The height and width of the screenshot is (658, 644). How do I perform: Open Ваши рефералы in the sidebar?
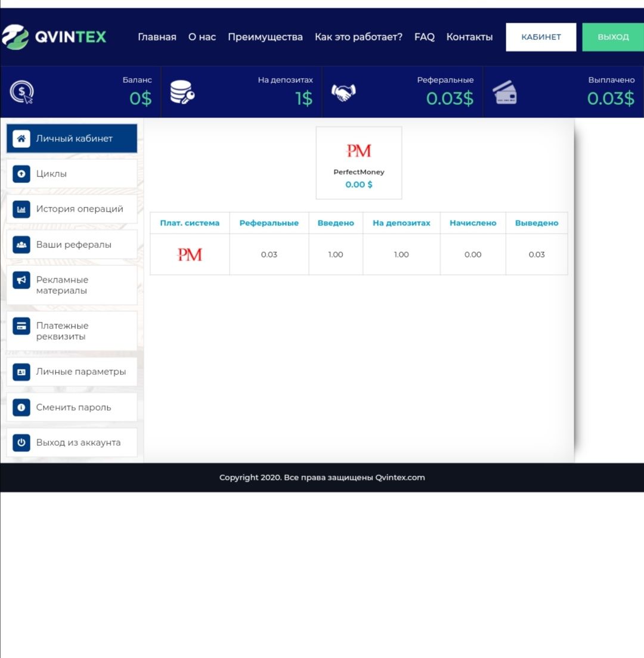(72, 244)
